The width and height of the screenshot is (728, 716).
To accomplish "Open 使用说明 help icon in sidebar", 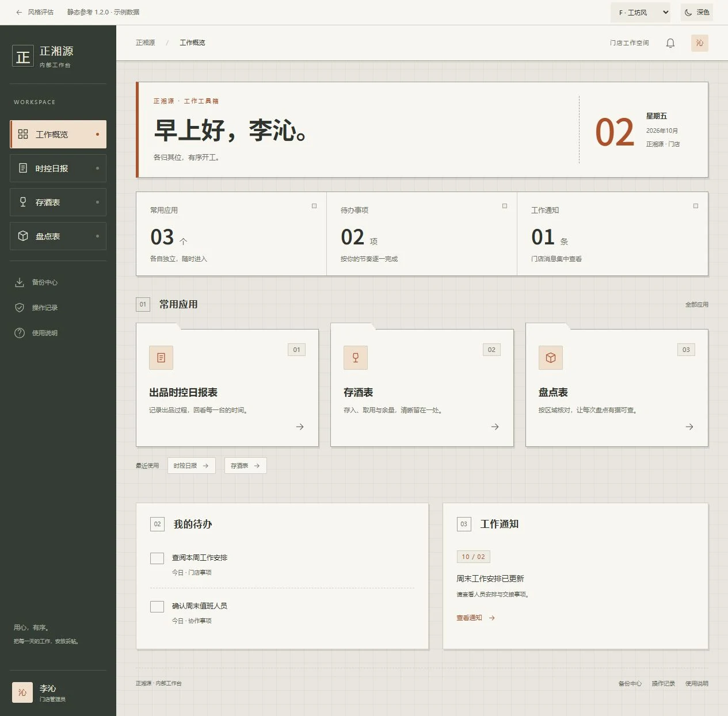I will pyautogui.click(x=20, y=333).
